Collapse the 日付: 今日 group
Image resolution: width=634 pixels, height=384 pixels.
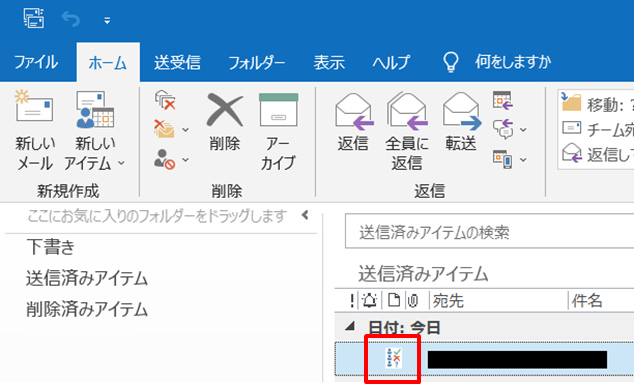coord(350,326)
